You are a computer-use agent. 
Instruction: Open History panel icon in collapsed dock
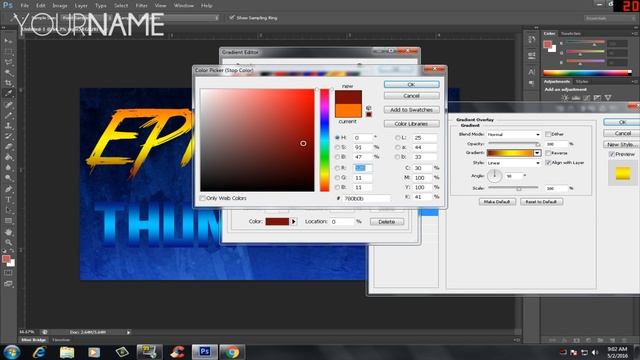tap(531, 40)
